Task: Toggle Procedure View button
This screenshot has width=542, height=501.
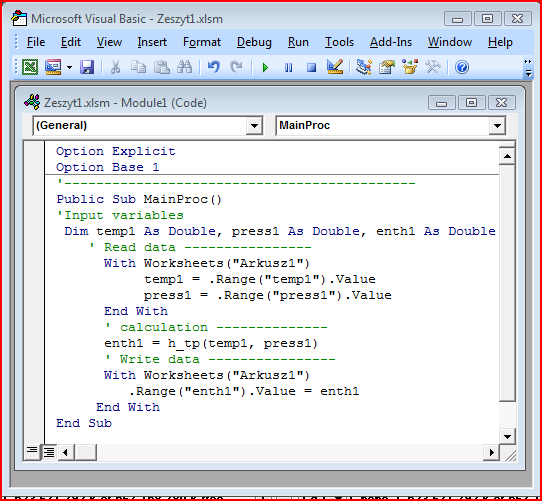Action: [x=32, y=452]
